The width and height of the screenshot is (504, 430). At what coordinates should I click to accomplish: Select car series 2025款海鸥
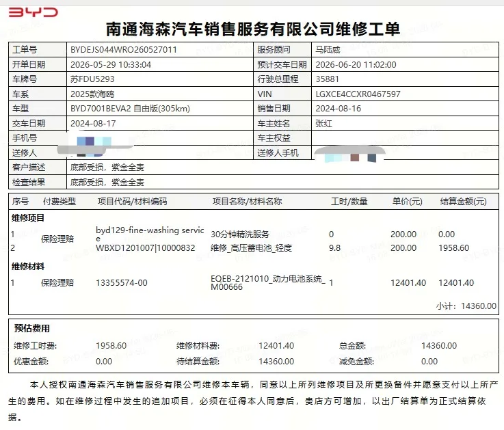(92, 94)
